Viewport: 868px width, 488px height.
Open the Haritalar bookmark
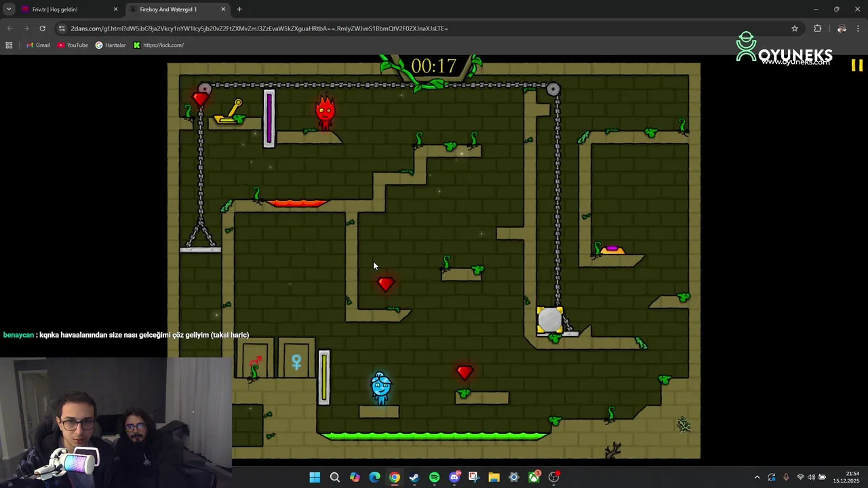point(111,45)
